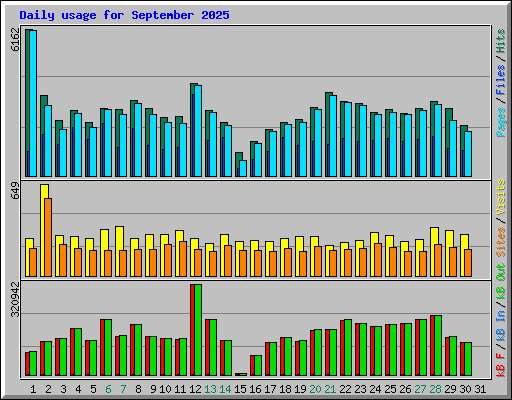Viewport: 512px width, 400px height.
Task: Click the orange 'Sites' legend label
Action: (x=501, y=242)
